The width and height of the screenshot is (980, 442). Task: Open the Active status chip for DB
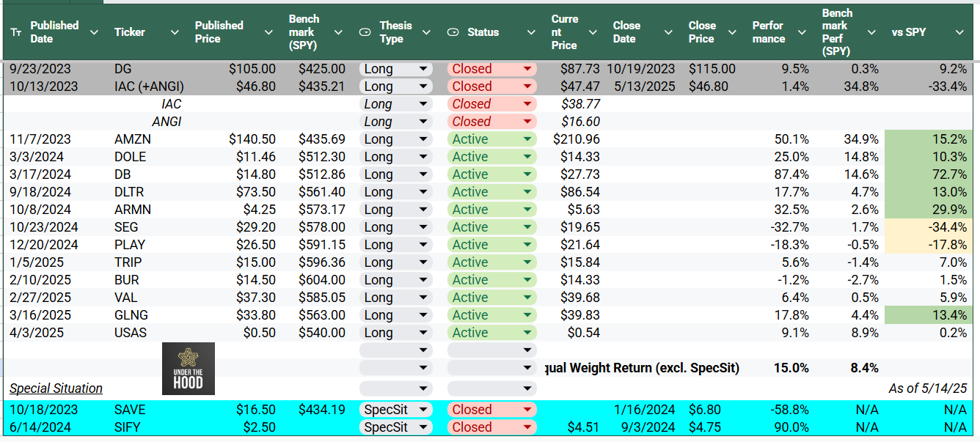(491, 174)
